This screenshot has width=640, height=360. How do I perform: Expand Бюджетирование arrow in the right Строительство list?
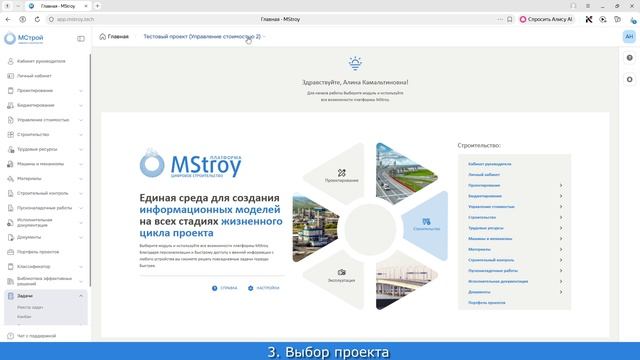pos(561,196)
